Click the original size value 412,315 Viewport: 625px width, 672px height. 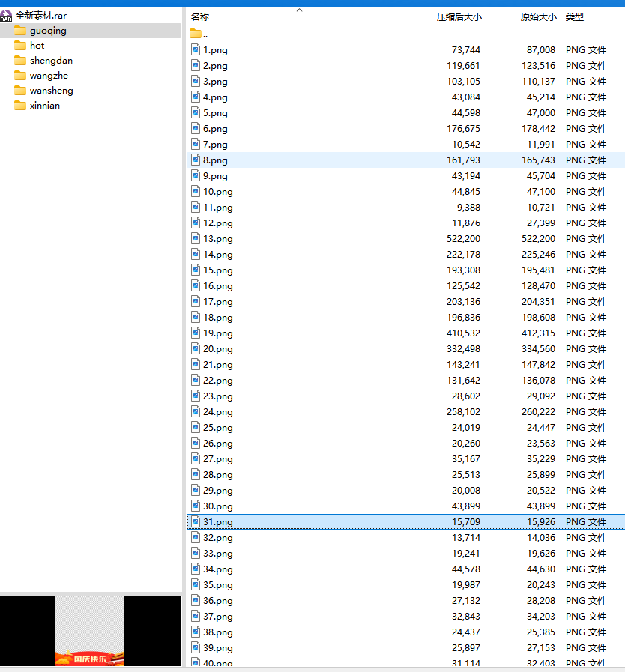click(538, 333)
